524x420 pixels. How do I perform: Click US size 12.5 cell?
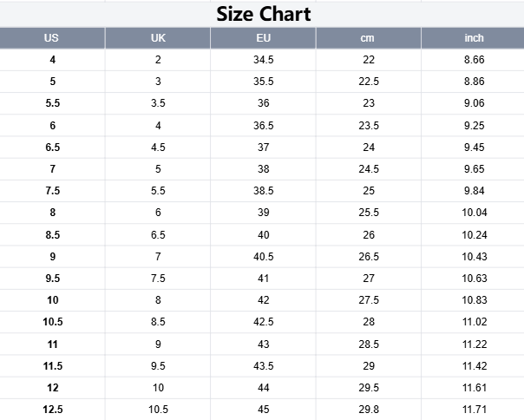52,409
